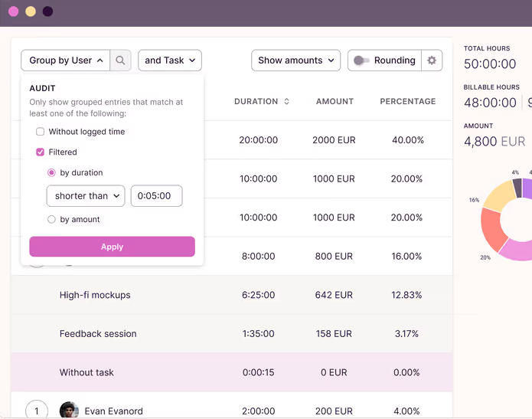Image resolution: width=532 pixels, height=419 pixels.
Task: Select the by amount radio button
Action: point(51,219)
